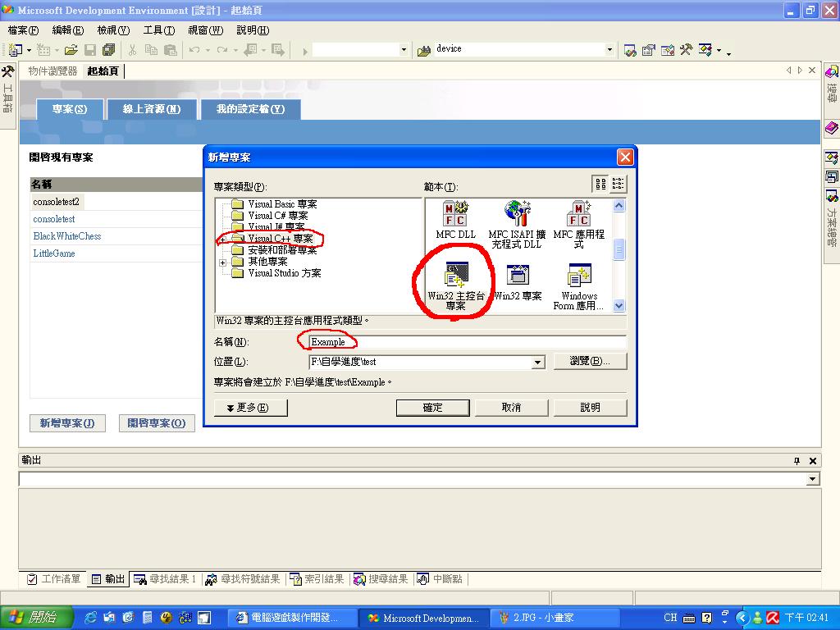This screenshot has width=840, height=630.
Task: Open the 輸出 pane source dropdown
Action: (813, 479)
